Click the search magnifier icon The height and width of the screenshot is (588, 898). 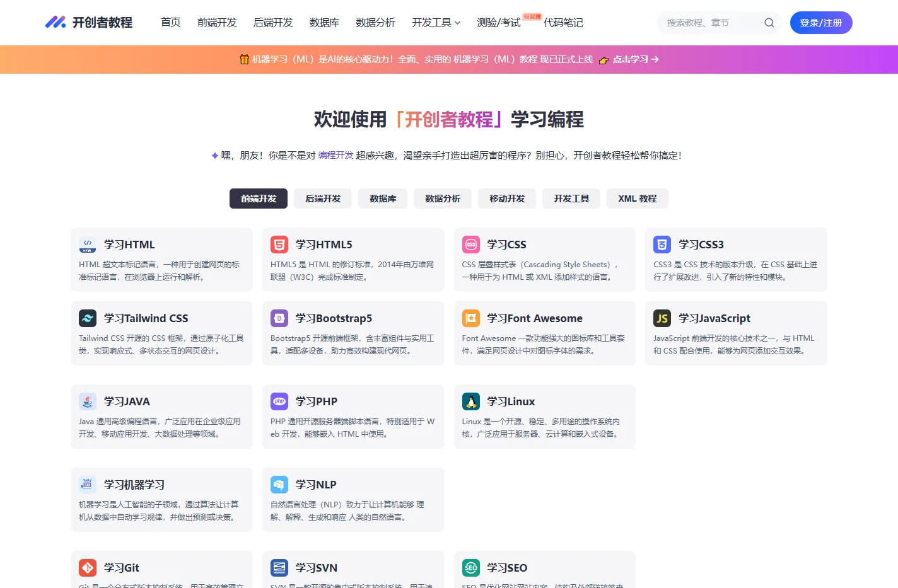tap(769, 23)
